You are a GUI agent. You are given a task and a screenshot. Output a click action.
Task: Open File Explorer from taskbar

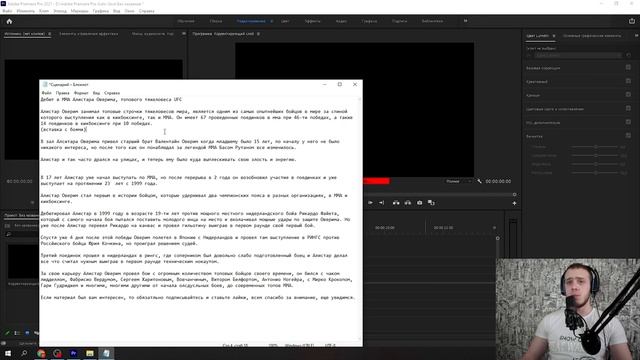click(90, 353)
